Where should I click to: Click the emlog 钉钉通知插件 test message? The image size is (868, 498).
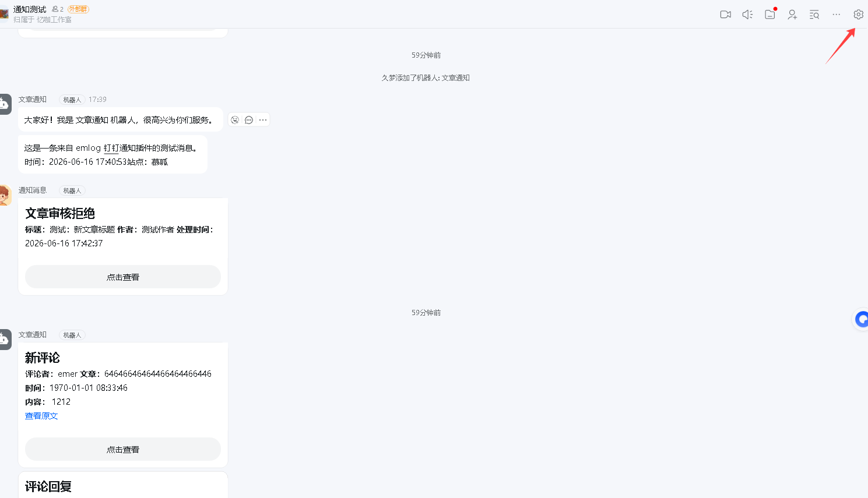click(x=113, y=148)
